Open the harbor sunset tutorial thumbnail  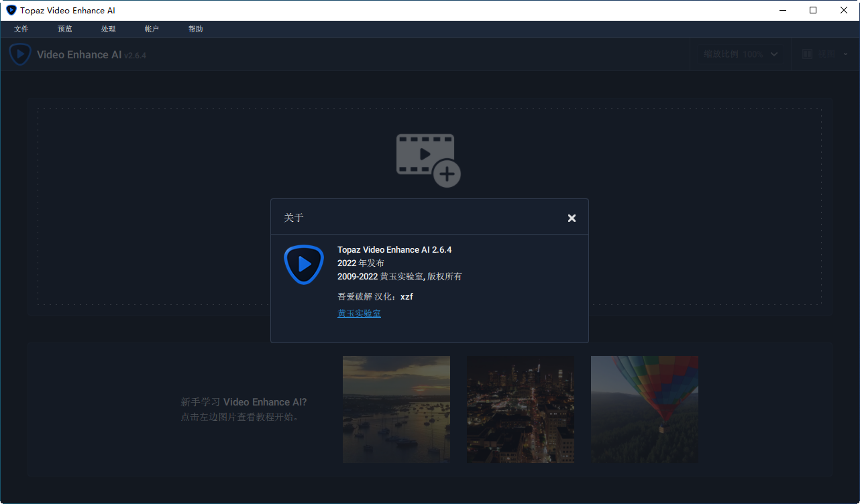(396, 409)
